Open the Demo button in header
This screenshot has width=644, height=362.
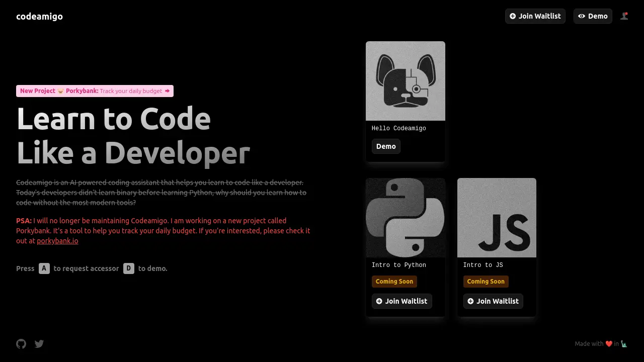click(x=593, y=16)
